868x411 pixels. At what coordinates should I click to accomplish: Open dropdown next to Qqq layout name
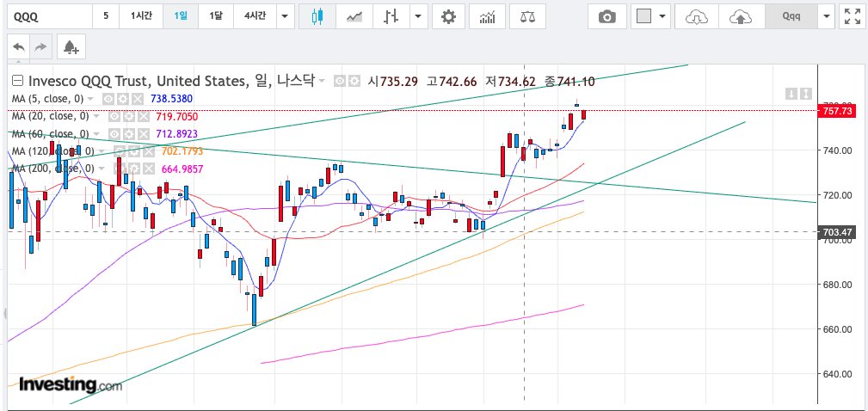[827, 16]
